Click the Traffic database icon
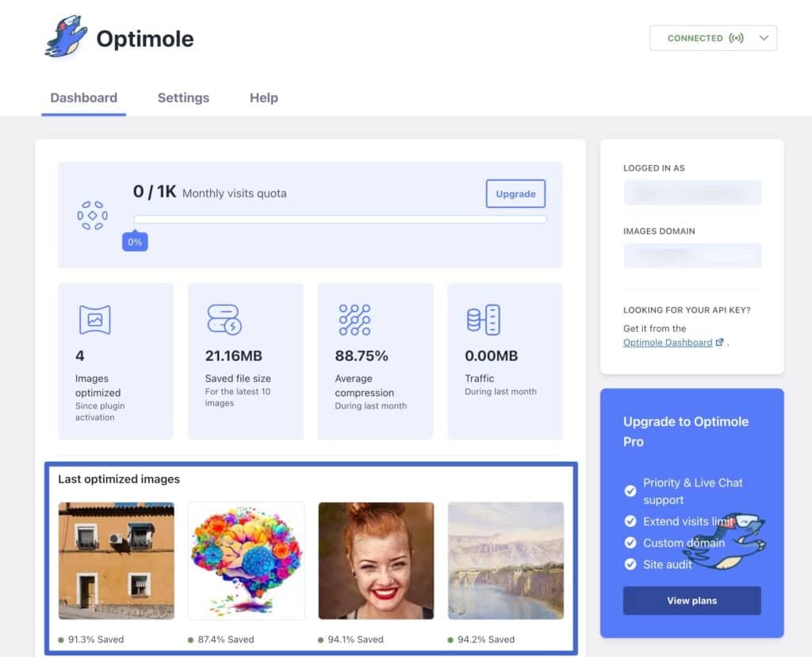Viewport: 812px width, 657px height. tap(483, 319)
